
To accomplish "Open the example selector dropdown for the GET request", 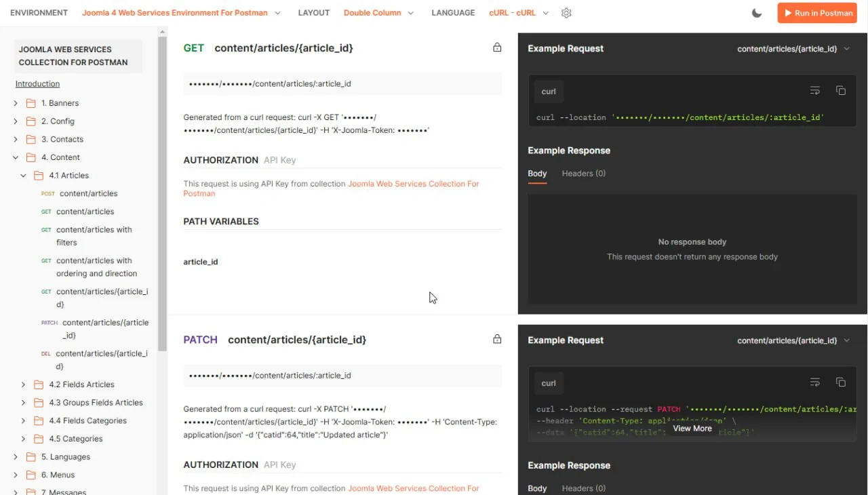I will tap(793, 49).
